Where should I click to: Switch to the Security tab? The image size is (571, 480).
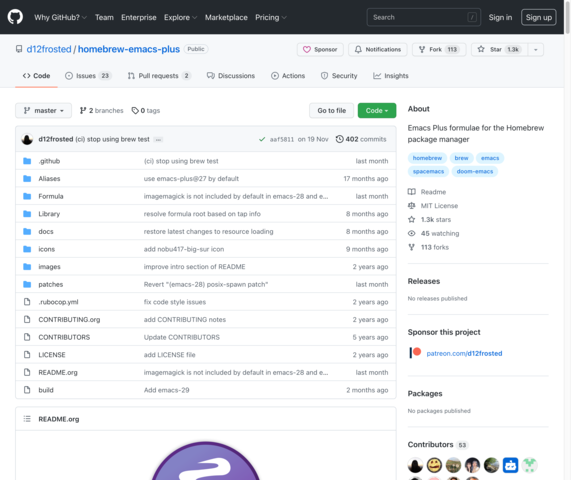pos(339,76)
